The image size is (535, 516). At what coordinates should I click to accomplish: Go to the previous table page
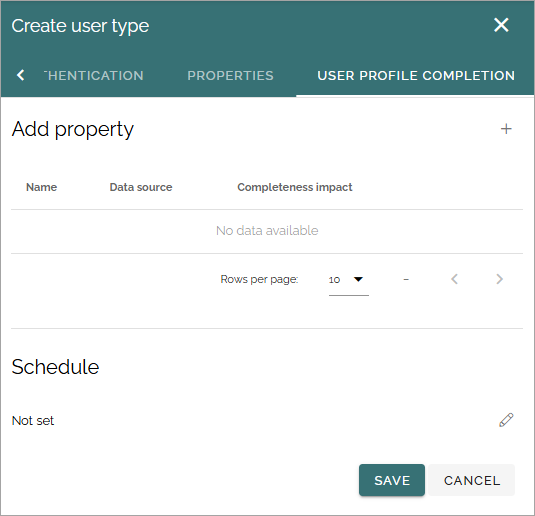pos(454,279)
